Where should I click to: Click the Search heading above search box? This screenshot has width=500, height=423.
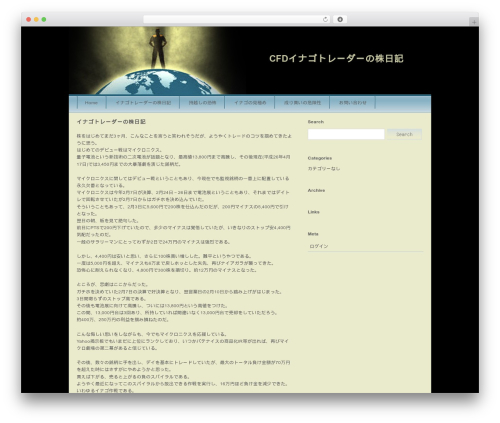click(x=316, y=122)
